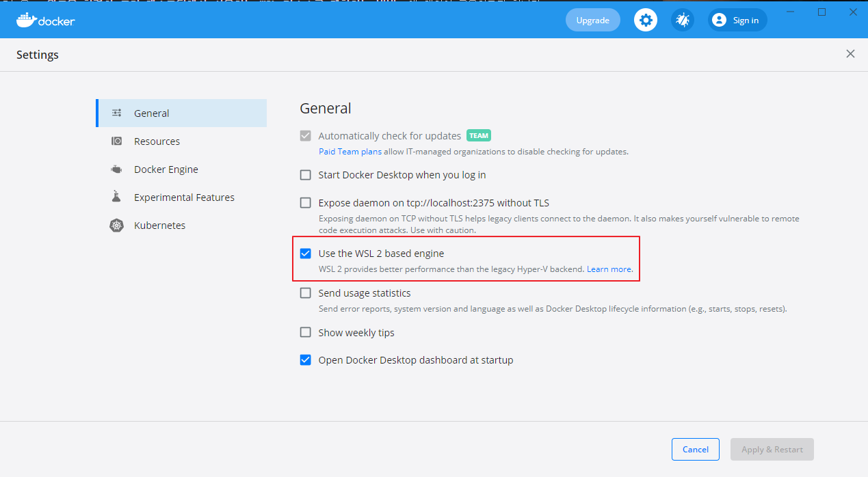The width and height of the screenshot is (868, 477).
Task: Click the Resources sidebar icon
Action: point(117,141)
